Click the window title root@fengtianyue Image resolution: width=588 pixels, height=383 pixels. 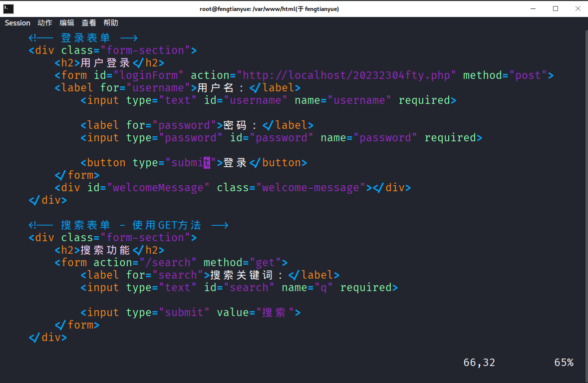pyautogui.click(x=269, y=9)
